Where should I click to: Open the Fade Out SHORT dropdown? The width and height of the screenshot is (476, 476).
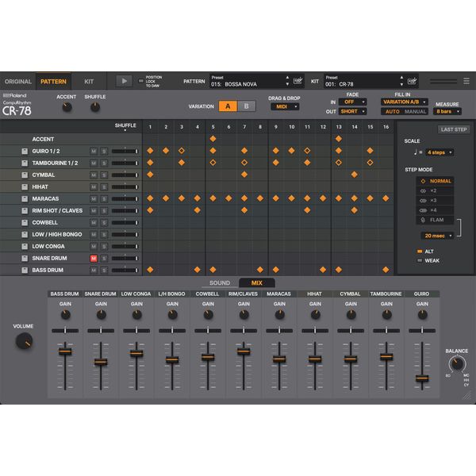(x=352, y=111)
